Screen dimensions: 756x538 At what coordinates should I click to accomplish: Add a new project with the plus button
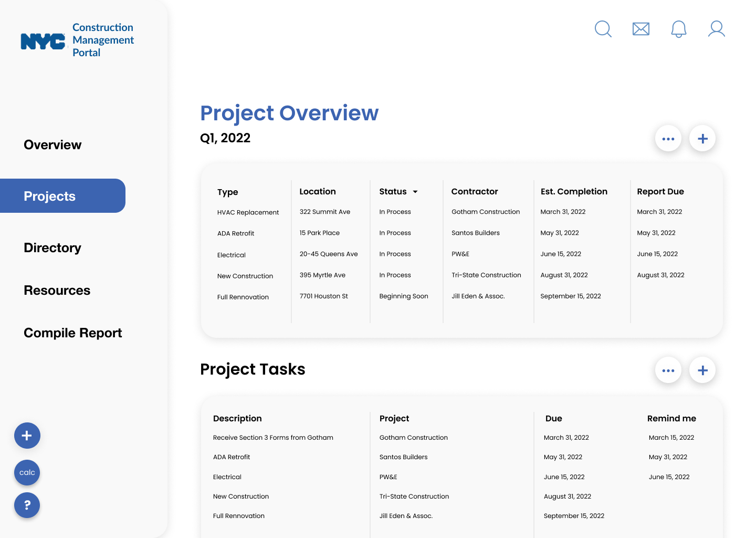click(x=702, y=138)
